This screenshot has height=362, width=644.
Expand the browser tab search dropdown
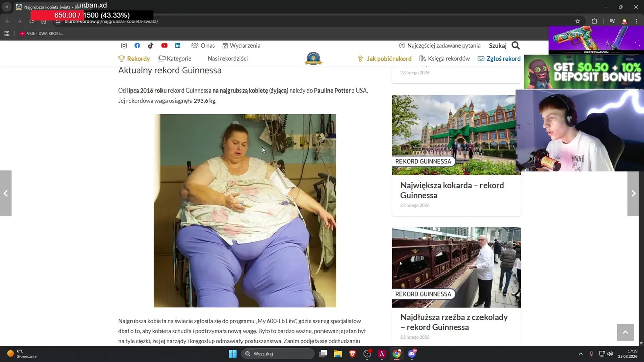click(x=7, y=7)
